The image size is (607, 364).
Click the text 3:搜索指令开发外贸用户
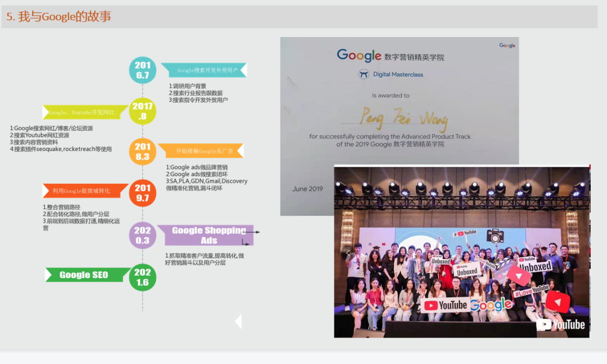[198, 100]
